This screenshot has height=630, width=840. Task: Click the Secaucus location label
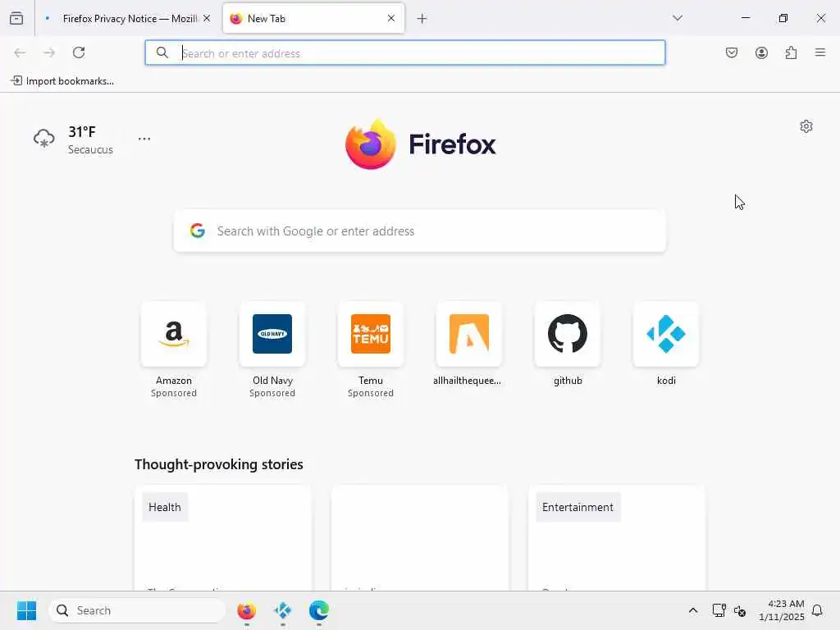point(90,150)
